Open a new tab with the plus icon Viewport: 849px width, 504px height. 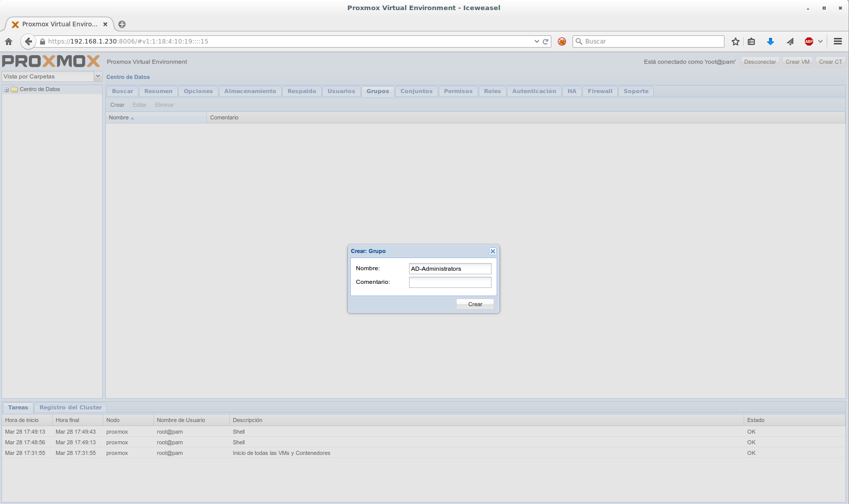122,24
